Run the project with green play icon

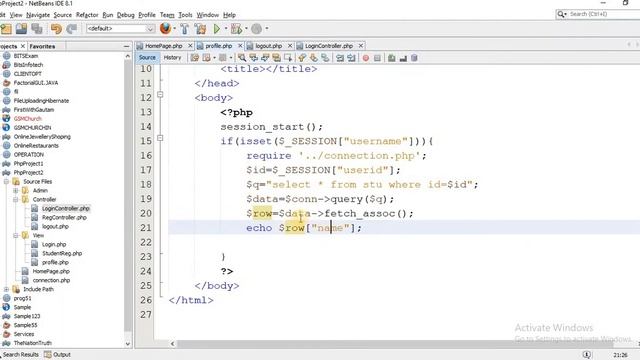pyautogui.click(x=217, y=29)
